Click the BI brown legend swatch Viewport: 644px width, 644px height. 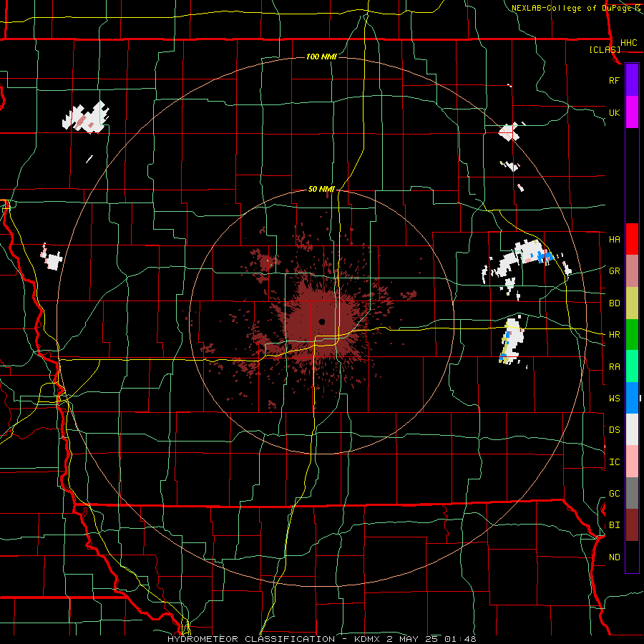point(632,525)
